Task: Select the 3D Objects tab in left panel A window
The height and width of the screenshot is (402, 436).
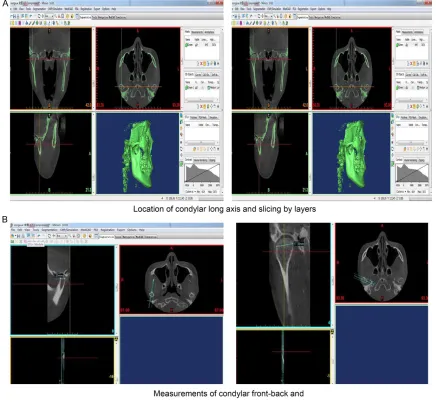Action: coord(188,75)
